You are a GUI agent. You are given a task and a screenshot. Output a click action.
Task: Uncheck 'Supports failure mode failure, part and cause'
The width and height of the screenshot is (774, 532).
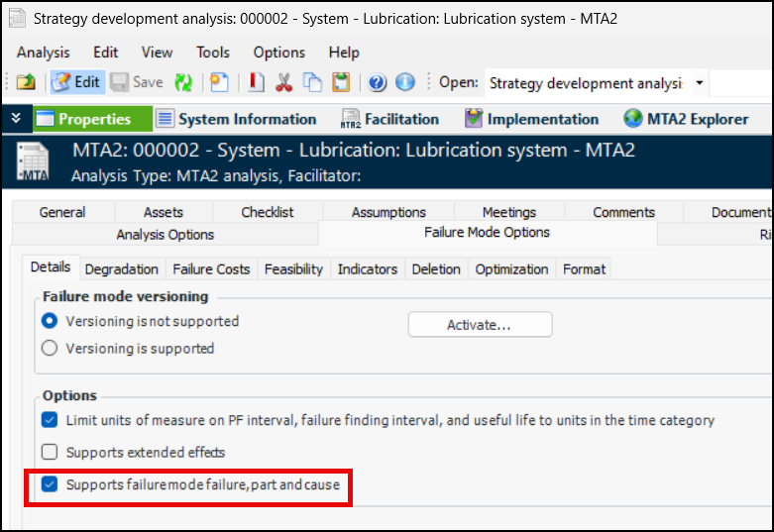(x=50, y=484)
